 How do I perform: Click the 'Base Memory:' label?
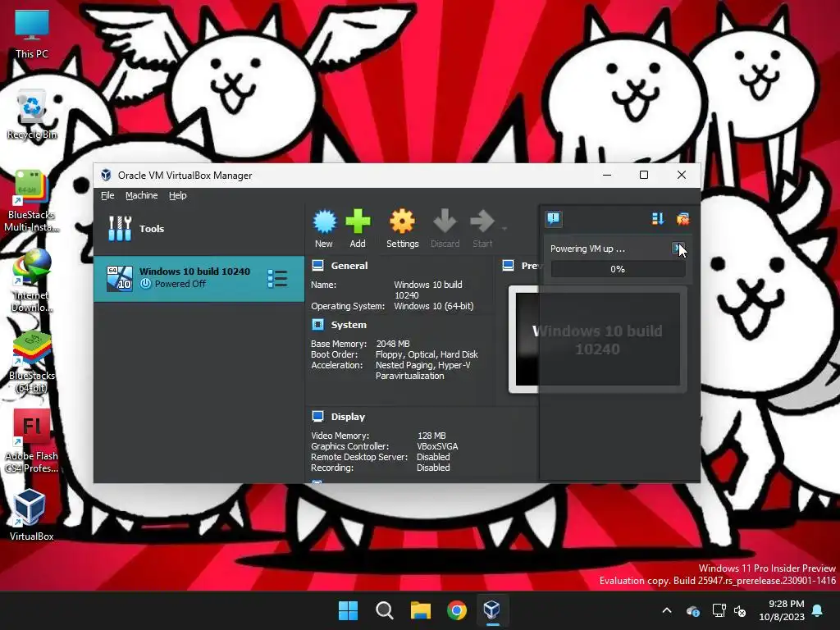point(339,344)
